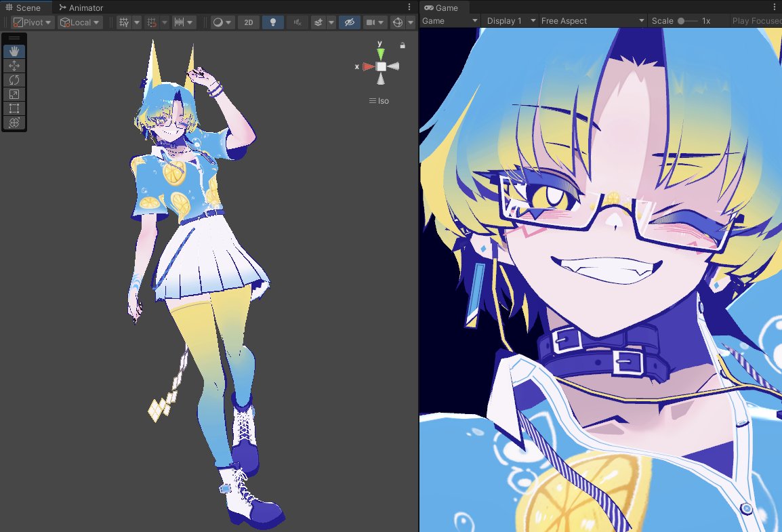782x532 pixels.
Task: Click the gizmos sphere icon
Action: [x=398, y=22]
